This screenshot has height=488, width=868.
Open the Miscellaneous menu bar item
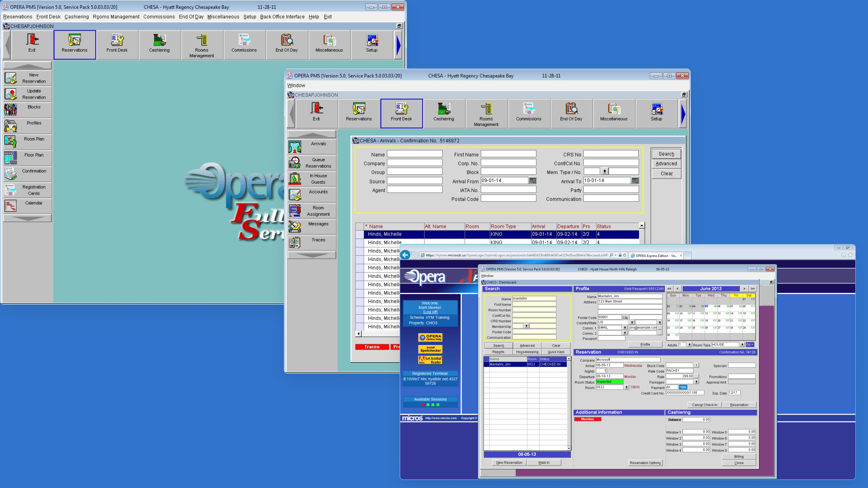(x=223, y=16)
